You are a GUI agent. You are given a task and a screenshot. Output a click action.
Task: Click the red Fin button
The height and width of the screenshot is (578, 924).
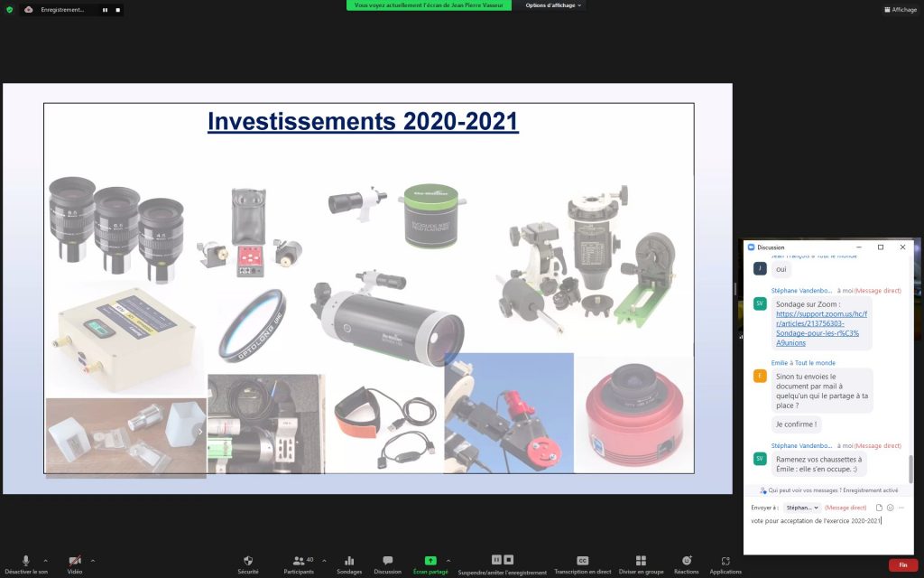click(x=902, y=565)
